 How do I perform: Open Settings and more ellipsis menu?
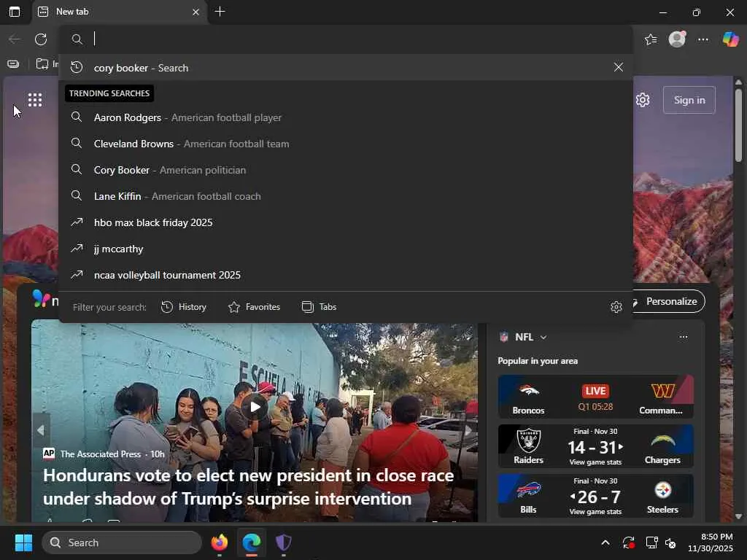[x=703, y=39]
